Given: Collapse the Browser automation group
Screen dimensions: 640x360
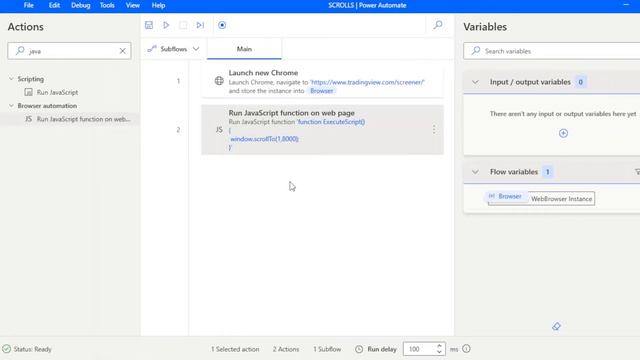Looking at the screenshot, I should point(11,106).
